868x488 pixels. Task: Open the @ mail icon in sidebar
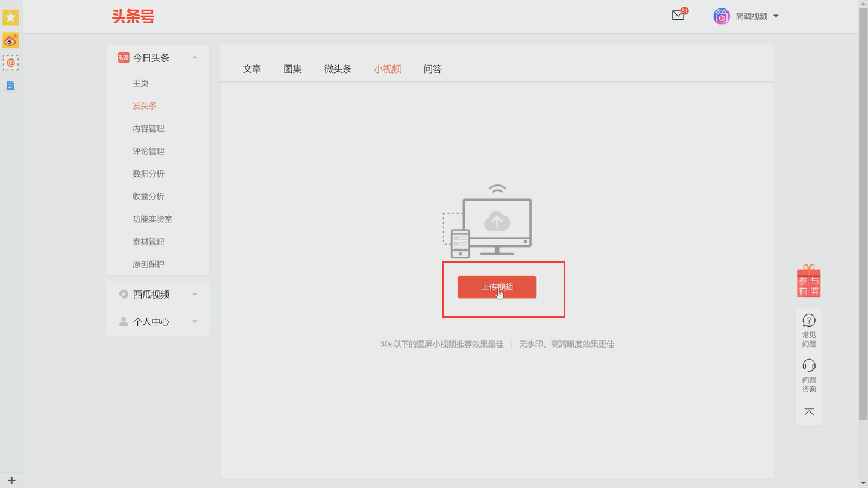(x=11, y=63)
